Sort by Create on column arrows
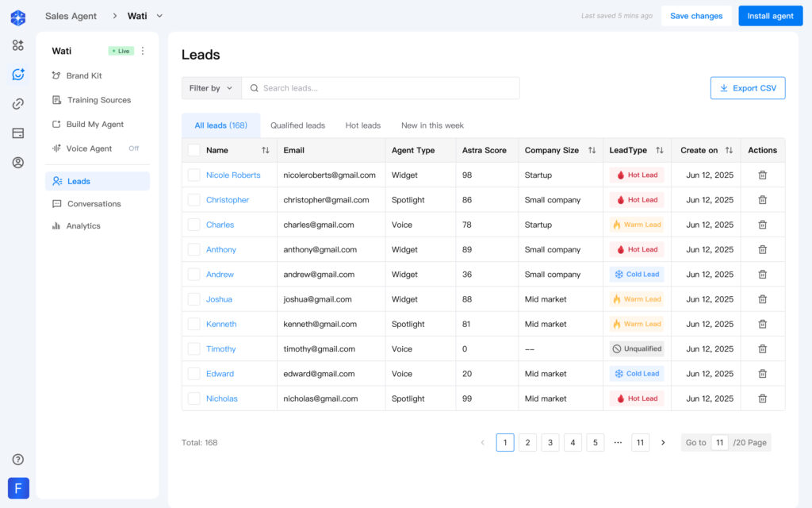The image size is (812, 508). point(729,150)
